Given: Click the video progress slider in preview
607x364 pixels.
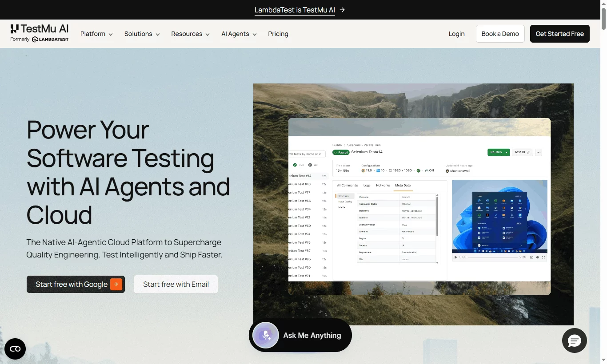Looking at the screenshot, I should click(492, 257).
